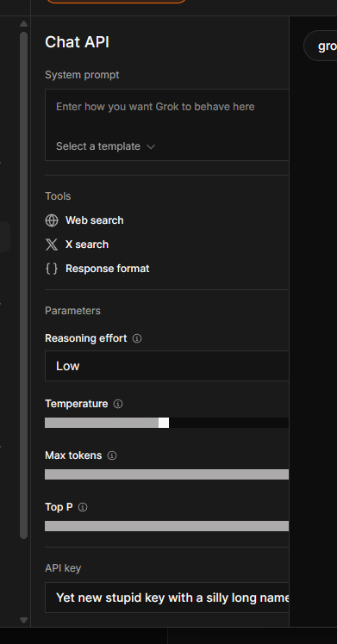Click the Reasoning effort info icon

tap(137, 338)
